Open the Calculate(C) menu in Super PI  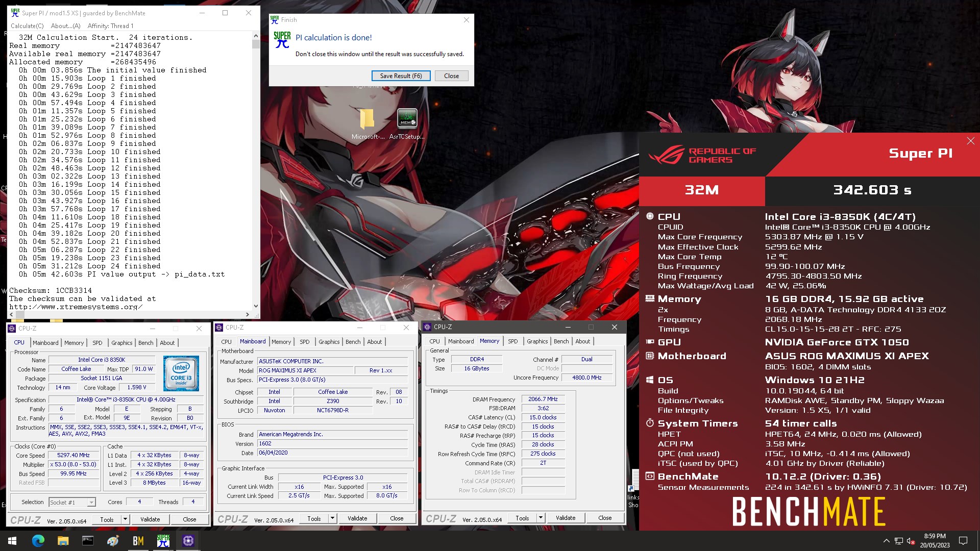tap(27, 26)
